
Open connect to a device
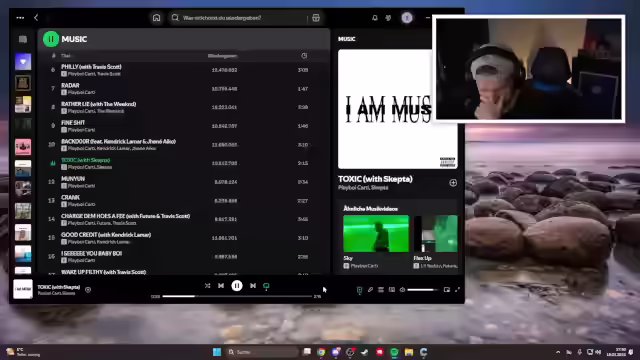tap(392, 290)
